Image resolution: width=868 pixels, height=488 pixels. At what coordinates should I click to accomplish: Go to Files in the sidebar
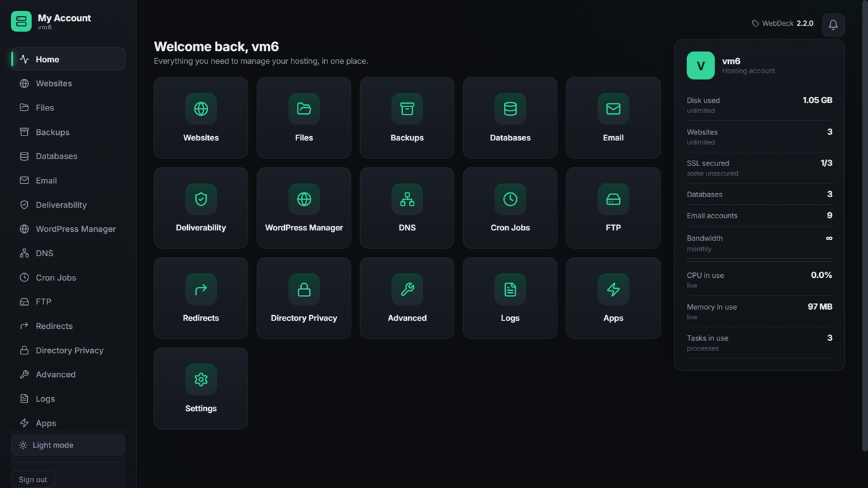68,108
